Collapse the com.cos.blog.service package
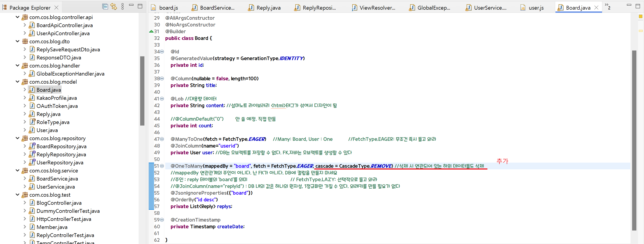This screenshot has width=644, height=244. point(17,170)
